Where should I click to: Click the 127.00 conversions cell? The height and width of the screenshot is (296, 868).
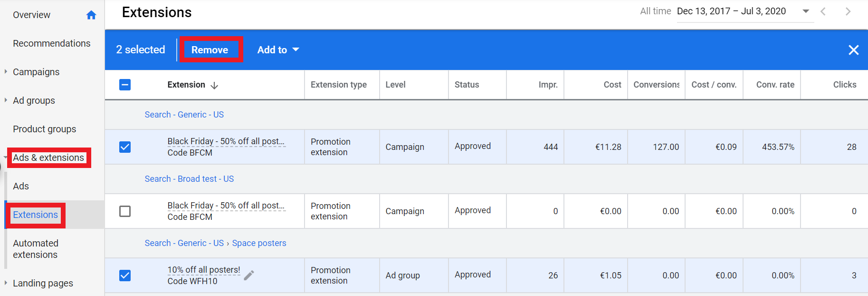pos(666,147)
